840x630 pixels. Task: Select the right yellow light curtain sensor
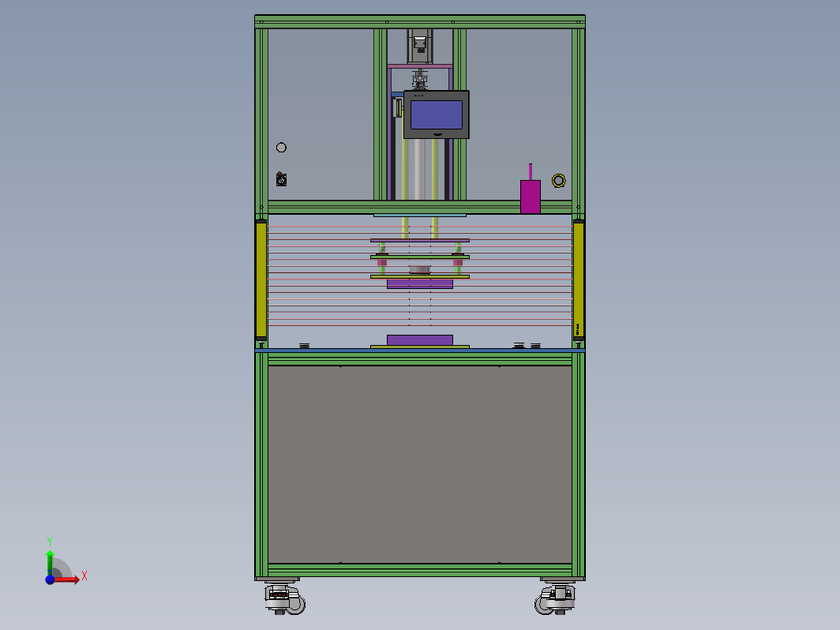(579, 280)
